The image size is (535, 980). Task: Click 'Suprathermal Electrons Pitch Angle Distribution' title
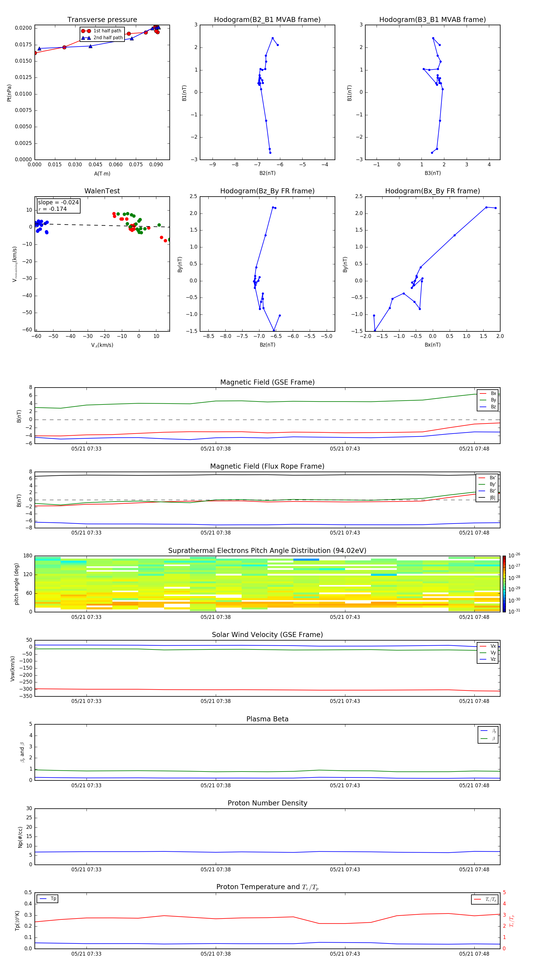(267, 551)
